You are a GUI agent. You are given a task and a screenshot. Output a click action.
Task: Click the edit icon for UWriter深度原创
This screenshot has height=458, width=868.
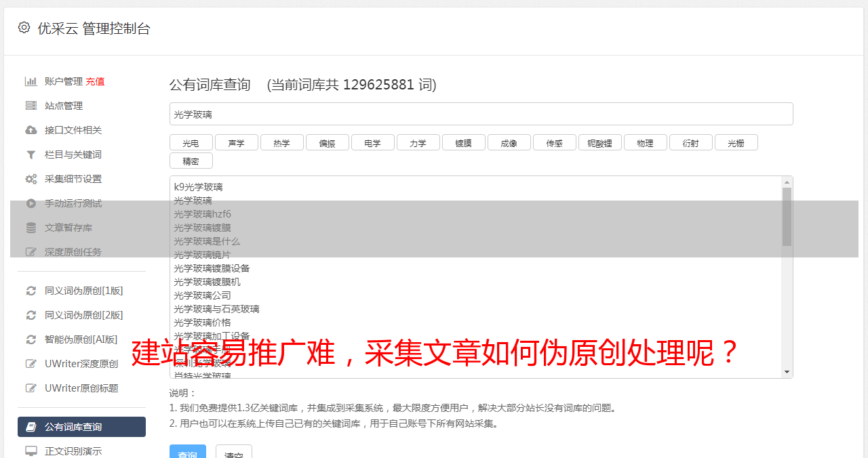[x=31, y=364]
